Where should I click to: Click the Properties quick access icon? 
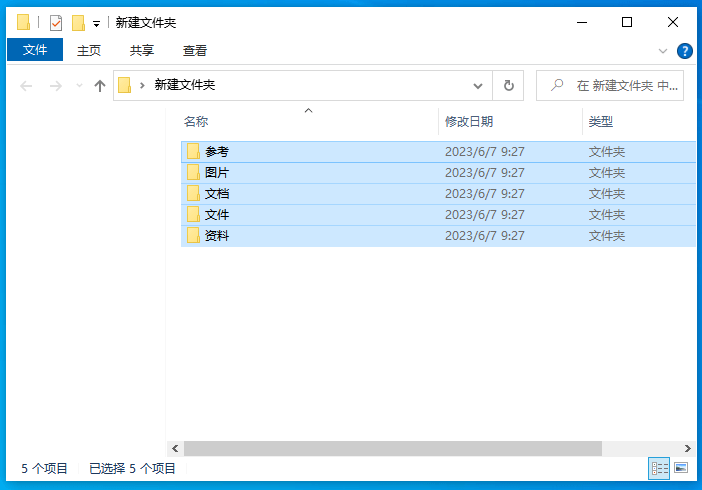[x=56, y=22]
